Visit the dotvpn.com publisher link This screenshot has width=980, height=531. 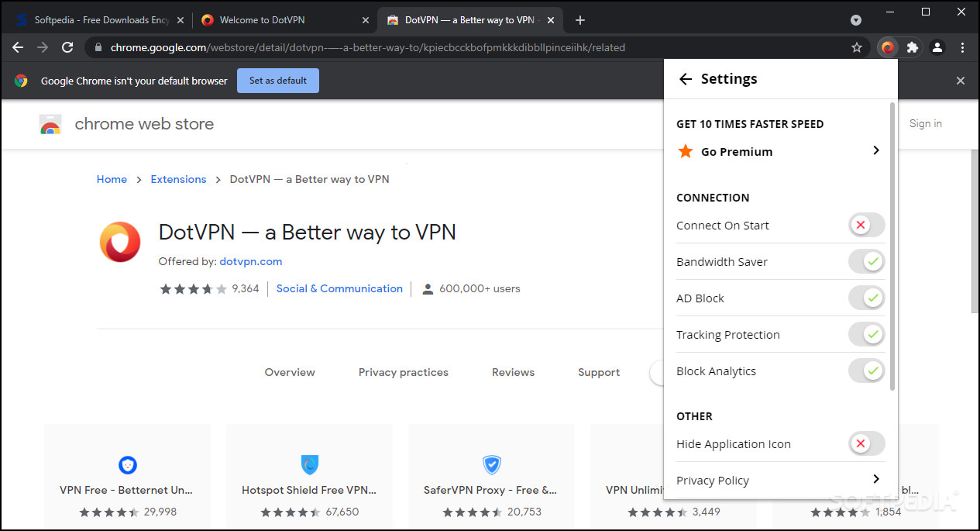pos(251,262)
